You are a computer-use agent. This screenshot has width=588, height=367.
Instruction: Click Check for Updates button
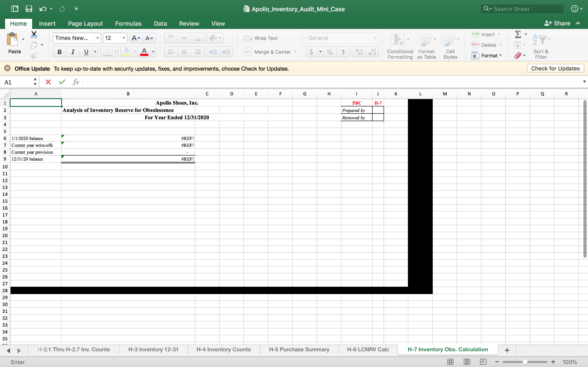[x=555, y=68]
